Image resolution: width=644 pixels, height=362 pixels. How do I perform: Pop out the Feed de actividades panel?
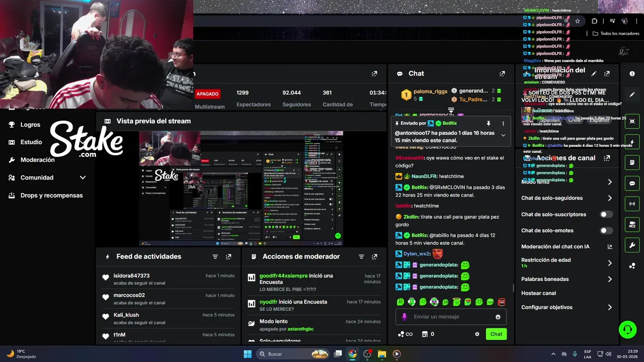(x=228, y=256)
